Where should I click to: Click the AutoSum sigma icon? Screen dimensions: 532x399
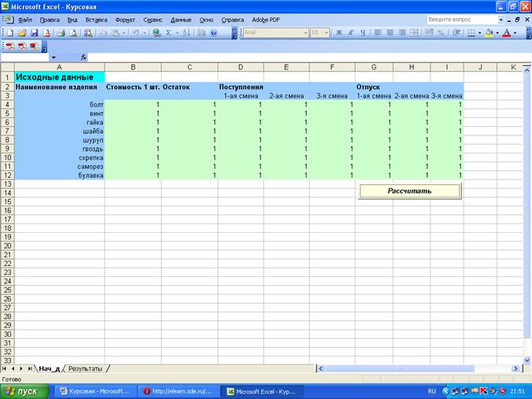[x=168, y=33]
